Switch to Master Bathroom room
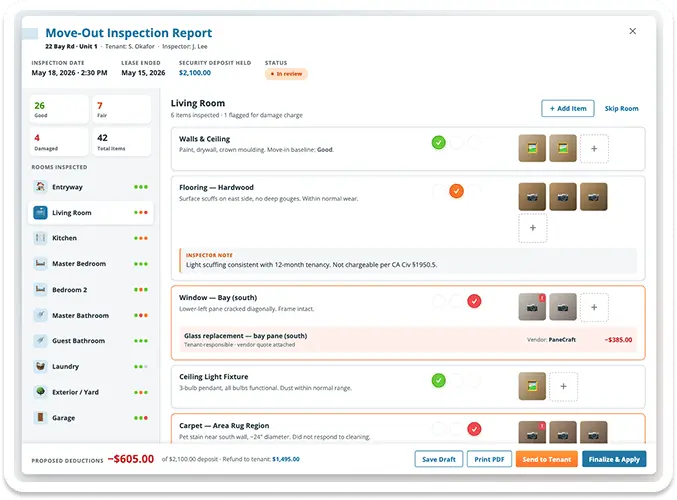Image resolution: width=677 pixels, height=500 pixels. (x=91, y=315)
